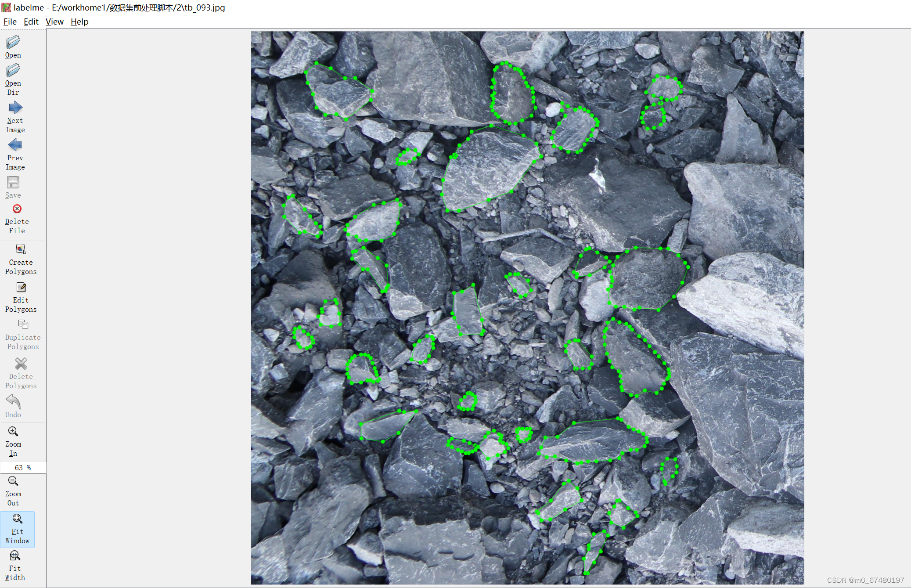Click the Save disk icon
This screenshot has width=911, height=588.
pos(13,183)
